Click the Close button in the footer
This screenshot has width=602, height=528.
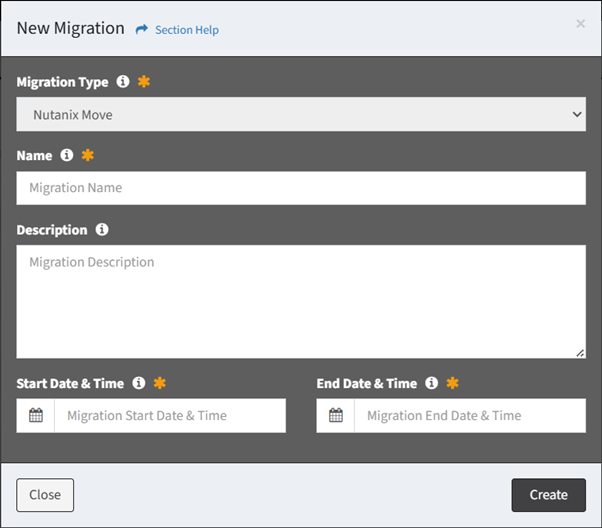pos(45,495)
